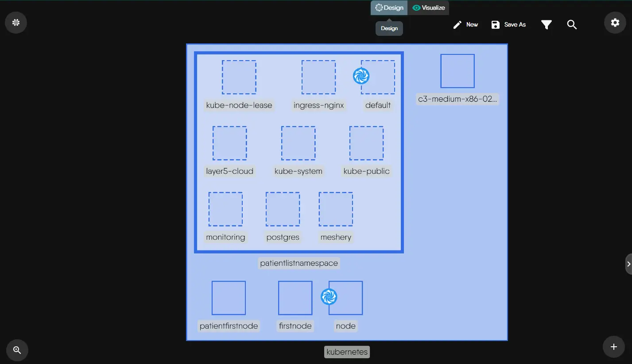Image resolution: width=632 pixels, height=364 pixels.
Task: Click the ingress-nginx namespace box
Action: (x=318, y=77)
